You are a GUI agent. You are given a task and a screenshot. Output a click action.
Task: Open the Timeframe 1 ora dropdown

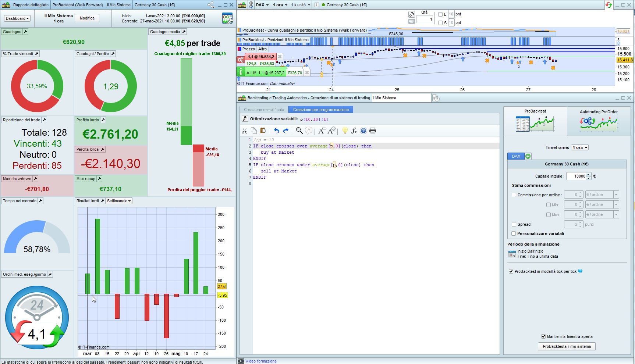coord(579,147)
